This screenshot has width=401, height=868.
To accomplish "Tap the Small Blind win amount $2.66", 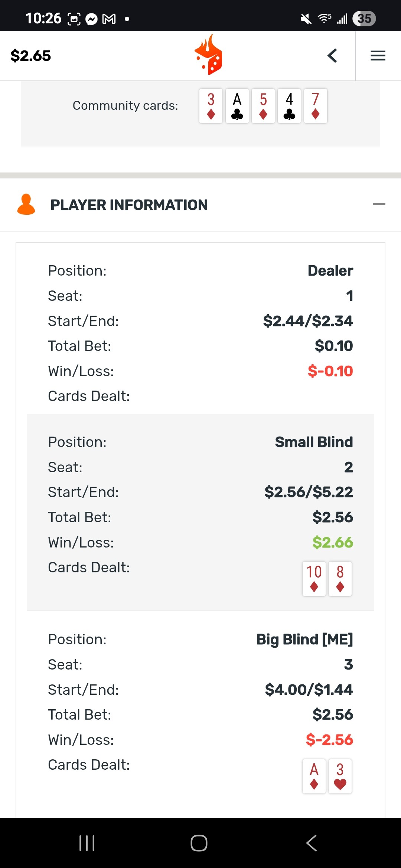I will pyautogui.click(x=333, y=542).
